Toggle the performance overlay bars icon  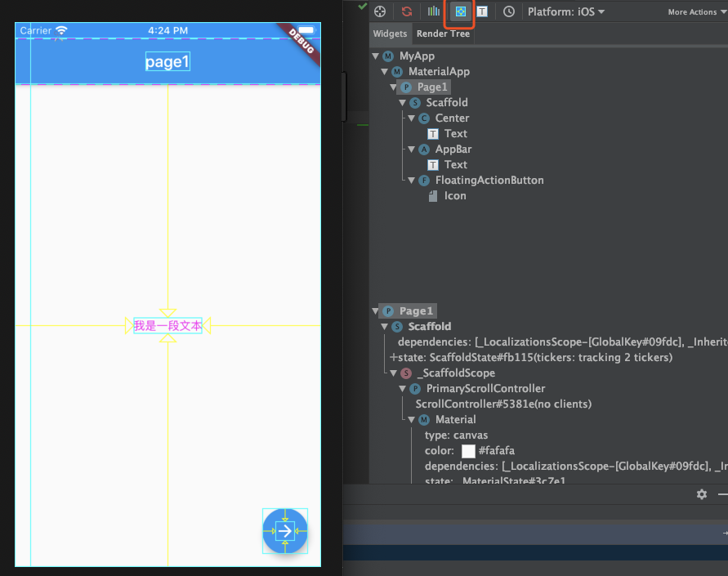(434, 11)
